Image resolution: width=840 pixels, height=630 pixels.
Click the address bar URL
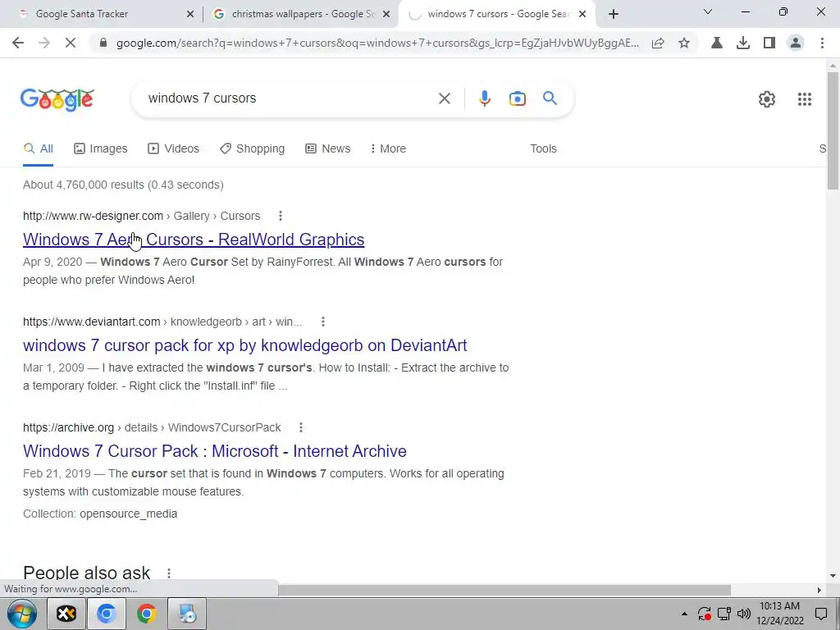[x=377, y=43]
